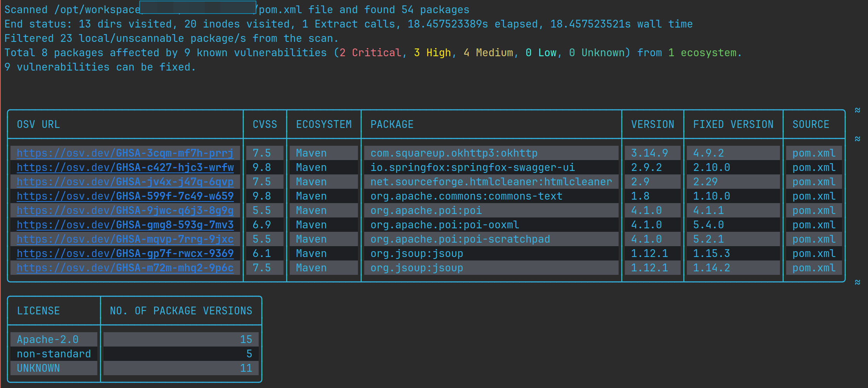
Task: Click the redacted path box in first line
Action: click(197, 7)
